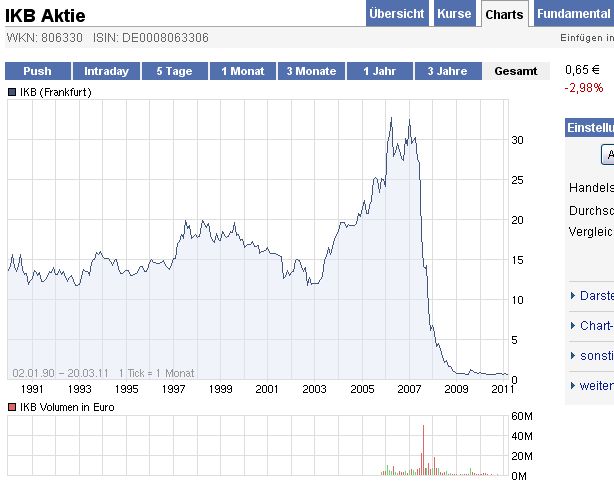The height and width of the screenshot is (486, 614).
Task: Click the IKB Aktie heading
Action: pyautogui.click(x=45, y=16)
